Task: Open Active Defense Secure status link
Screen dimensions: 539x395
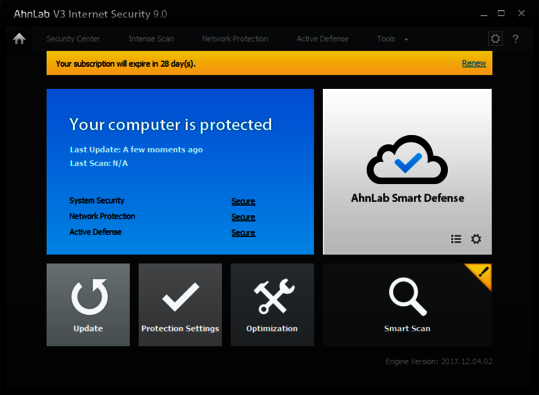Action: pos(243,233)
